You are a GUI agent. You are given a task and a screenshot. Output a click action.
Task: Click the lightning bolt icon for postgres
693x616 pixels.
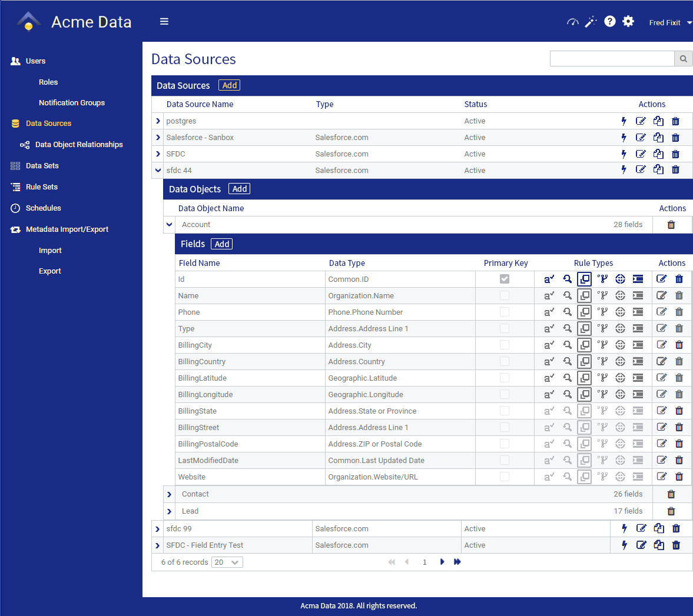(x=624, y=121)
